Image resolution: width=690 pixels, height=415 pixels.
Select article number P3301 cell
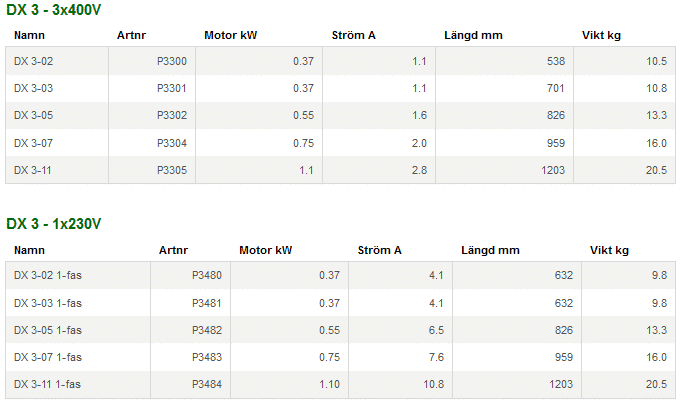(172, 89)
